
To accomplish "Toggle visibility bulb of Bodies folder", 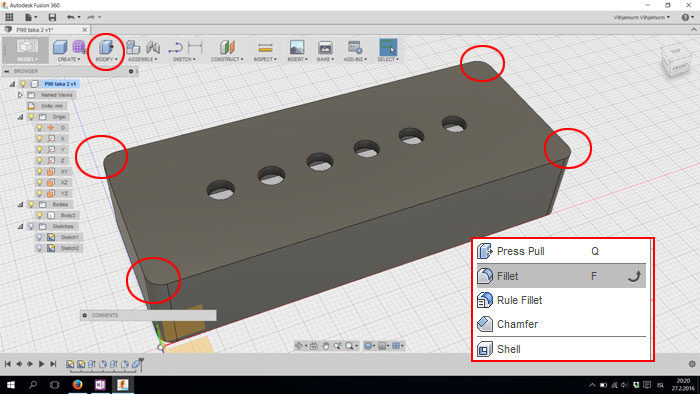I will coord(31,204).
